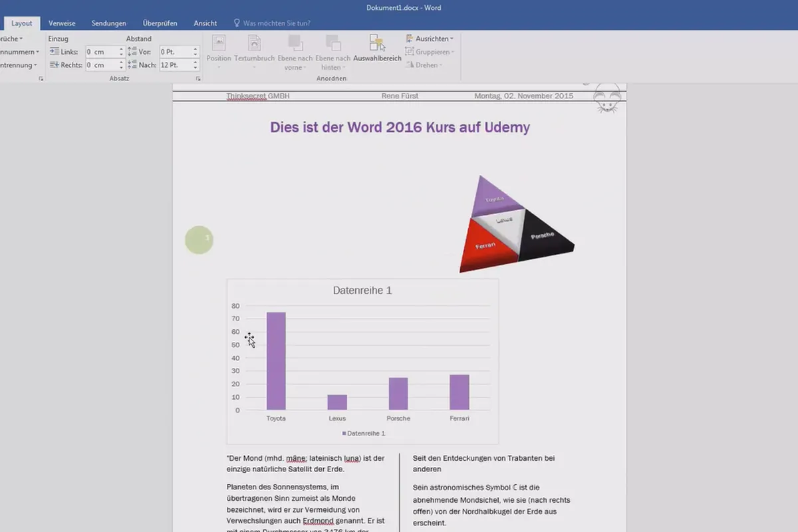The width and height of the screenshot is (798, 532).
Task: Click the left indent icon beside Links
Action: tap(54, 52)
